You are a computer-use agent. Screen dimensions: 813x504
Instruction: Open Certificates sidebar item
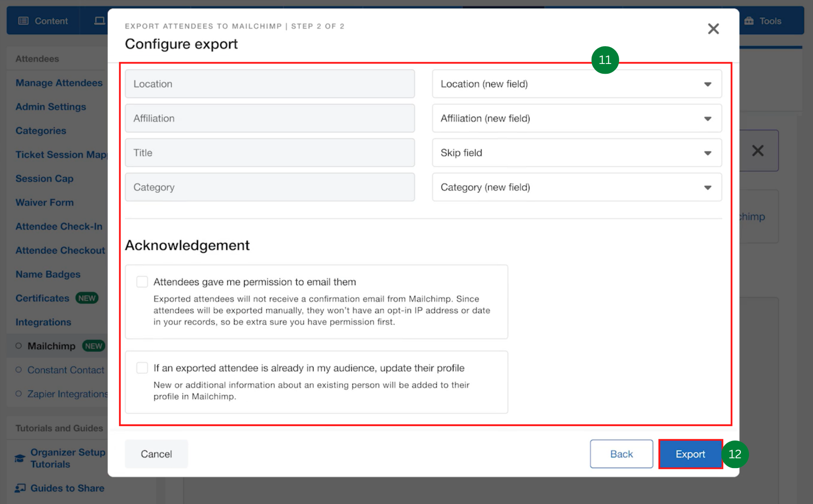[x=42, y=298]
